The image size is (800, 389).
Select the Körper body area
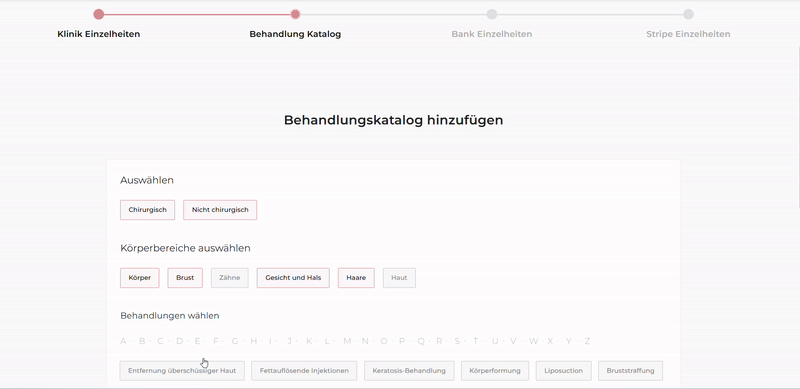(140, 278)
